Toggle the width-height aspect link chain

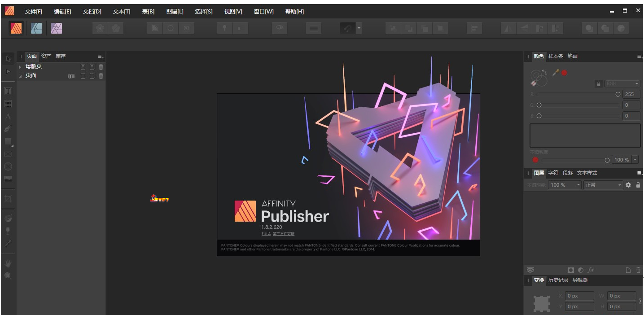[x=640, y=301]
